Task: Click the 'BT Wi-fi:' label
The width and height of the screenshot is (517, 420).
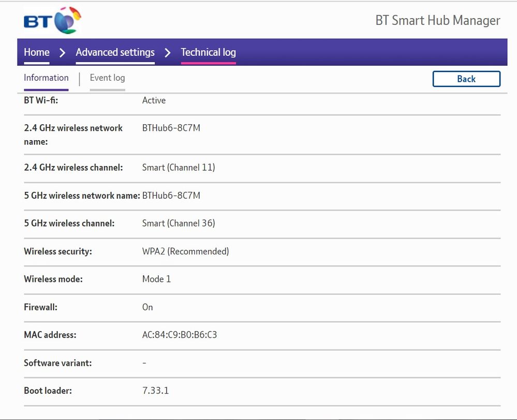Action: tap(41, 100)
